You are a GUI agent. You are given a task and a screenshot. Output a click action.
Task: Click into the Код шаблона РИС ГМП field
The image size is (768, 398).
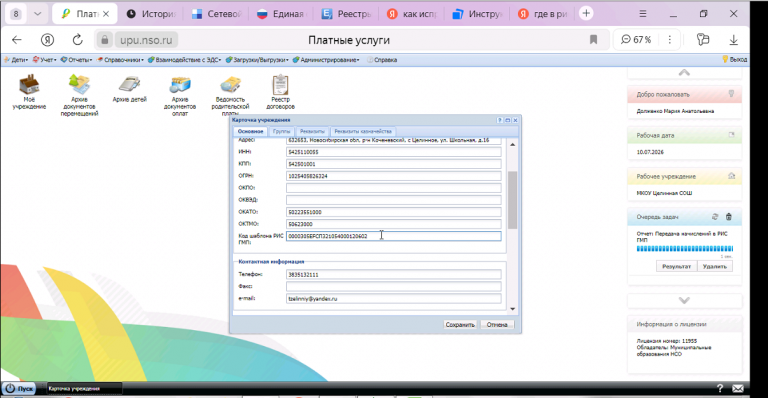(393, 236)
